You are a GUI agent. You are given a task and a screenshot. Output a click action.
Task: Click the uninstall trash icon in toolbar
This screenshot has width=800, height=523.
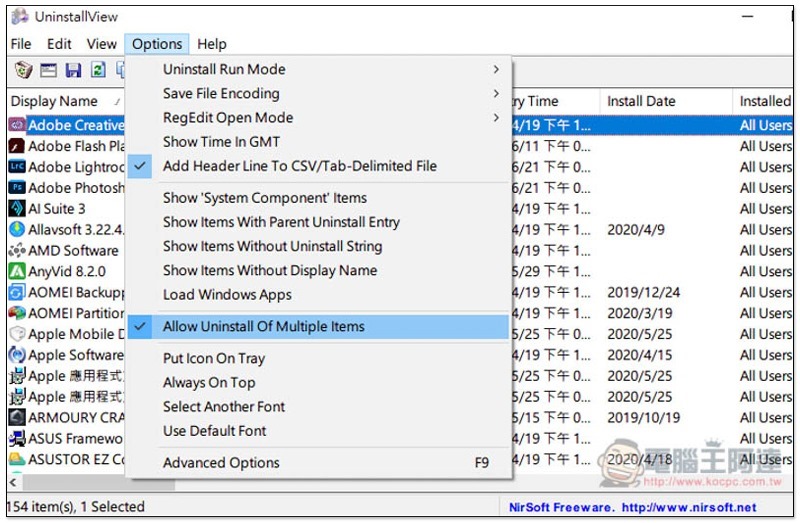pyautogui.click(x=23, y=70)
